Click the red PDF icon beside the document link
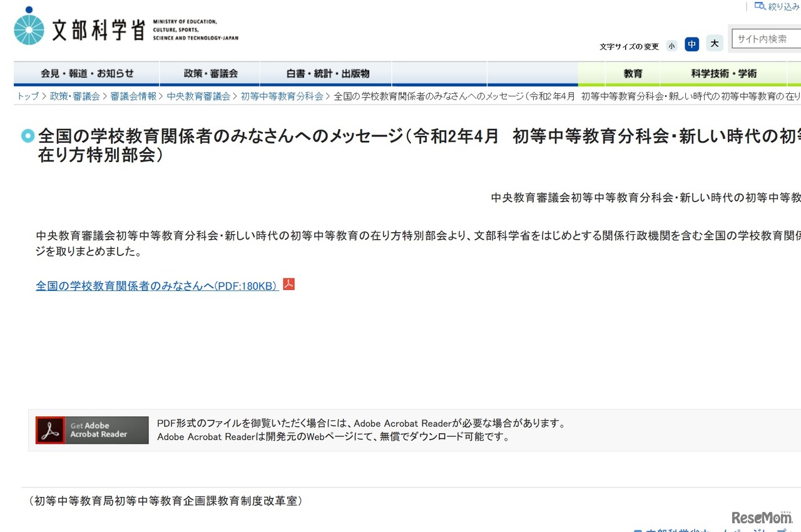 (x=288, y=284)
